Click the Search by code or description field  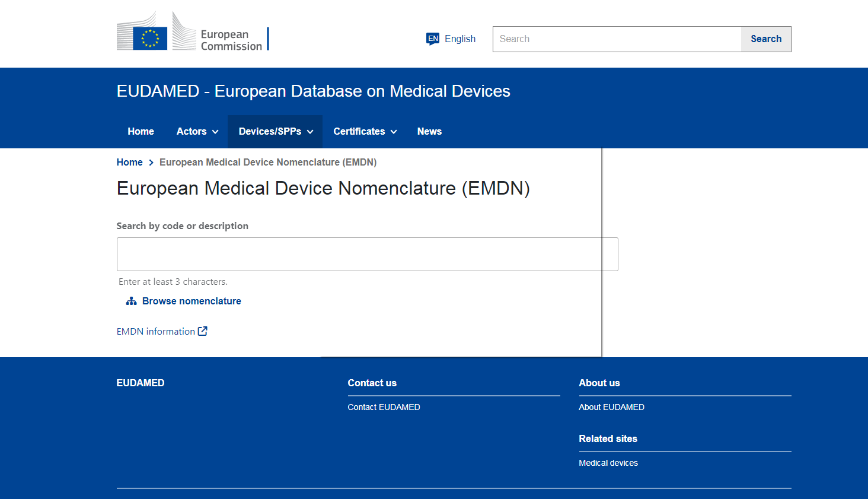pos(367,255)
